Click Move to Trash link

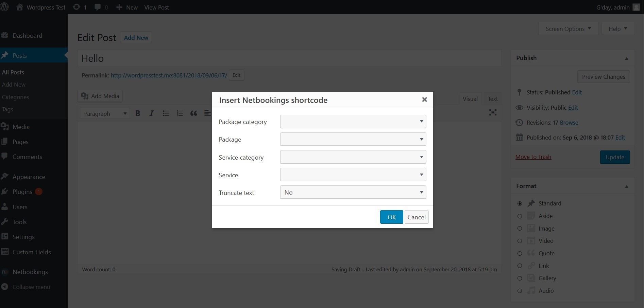click(533, 157)
